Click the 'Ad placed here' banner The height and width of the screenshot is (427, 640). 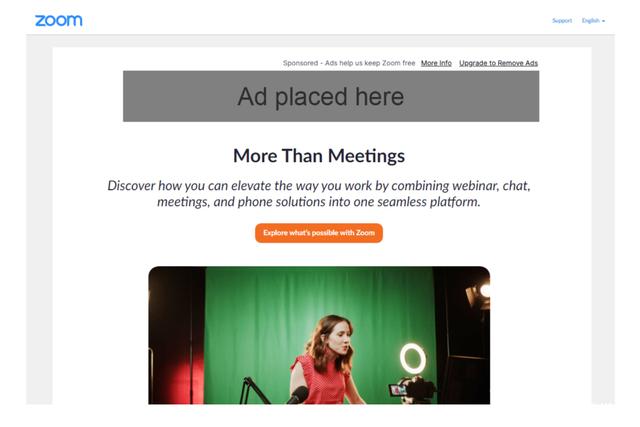[x=331, y=96]
